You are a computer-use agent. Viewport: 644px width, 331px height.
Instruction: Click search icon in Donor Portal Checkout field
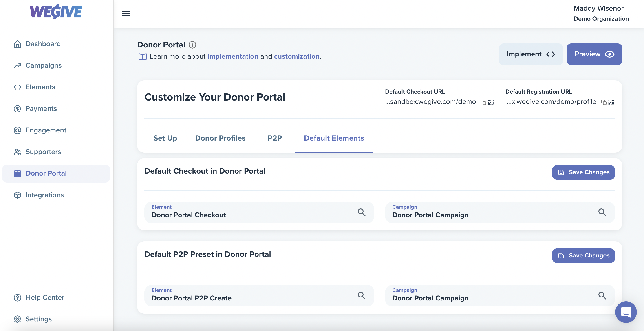click(x=361, y=212)
